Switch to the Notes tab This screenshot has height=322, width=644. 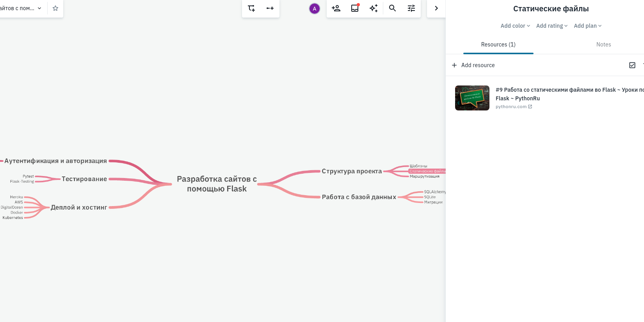tap(603, 44)
